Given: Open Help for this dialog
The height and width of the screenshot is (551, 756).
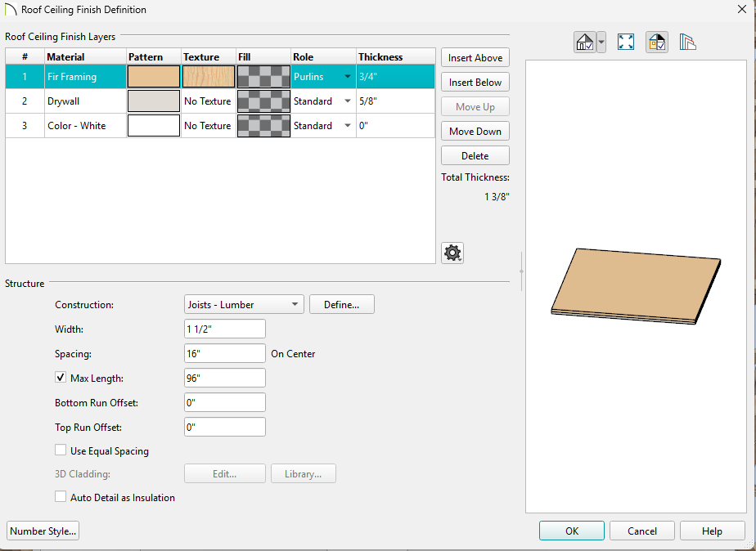Looking at the screenshot, I should [x=713, y=531].
